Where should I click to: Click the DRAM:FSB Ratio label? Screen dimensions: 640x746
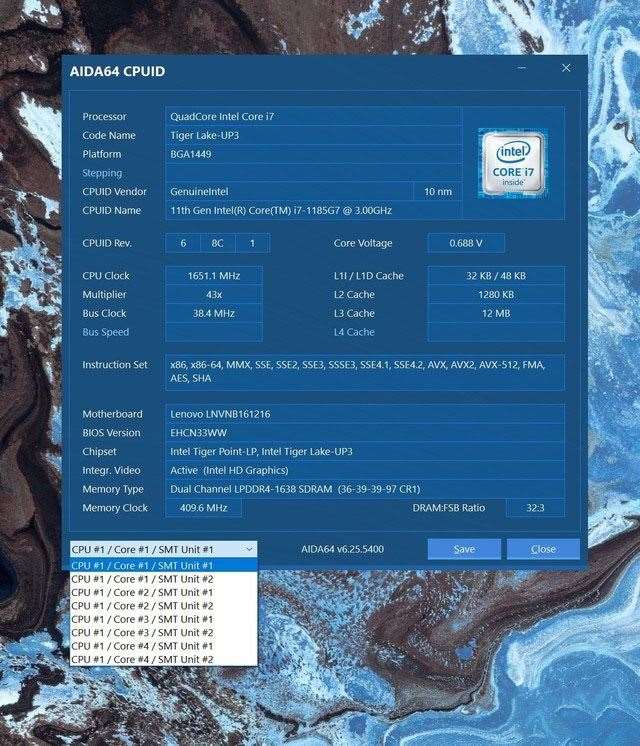(x=449, y=508)
